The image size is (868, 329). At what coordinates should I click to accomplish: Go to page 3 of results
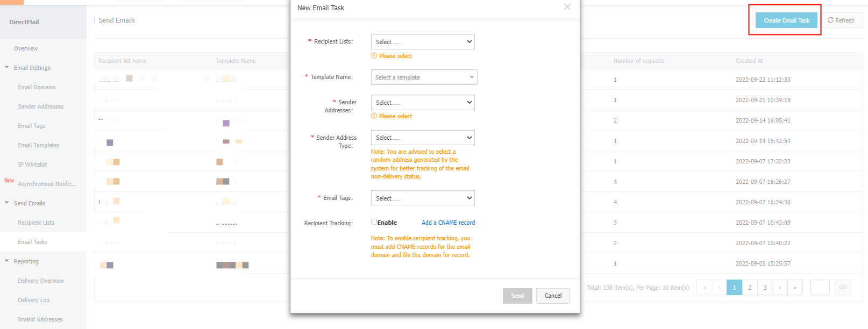[x=765, y=288]
